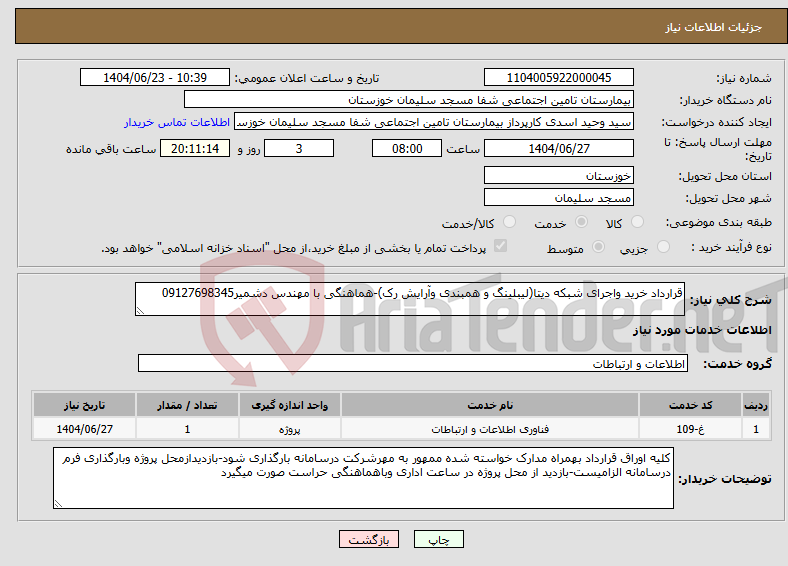Toggle the Islamic treasury payment checkbox

(501, 246)
